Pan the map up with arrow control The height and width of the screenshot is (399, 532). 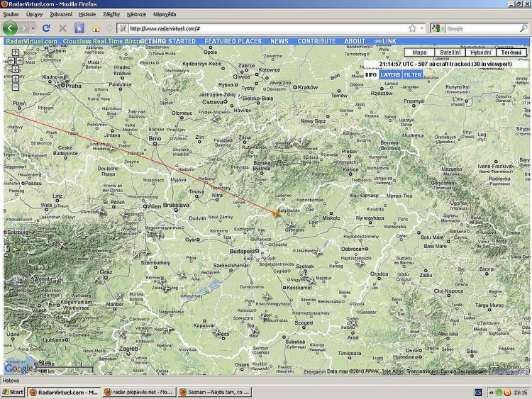click(x=16, y=52)
